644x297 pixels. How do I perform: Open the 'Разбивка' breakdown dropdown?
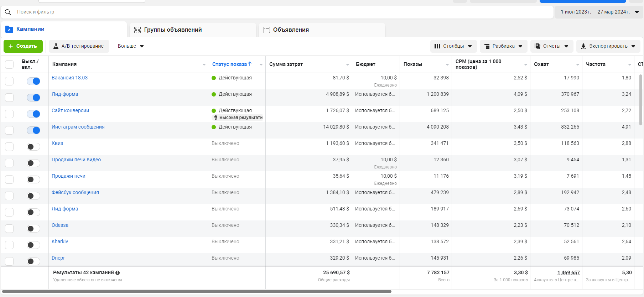[x=503, y=46]
